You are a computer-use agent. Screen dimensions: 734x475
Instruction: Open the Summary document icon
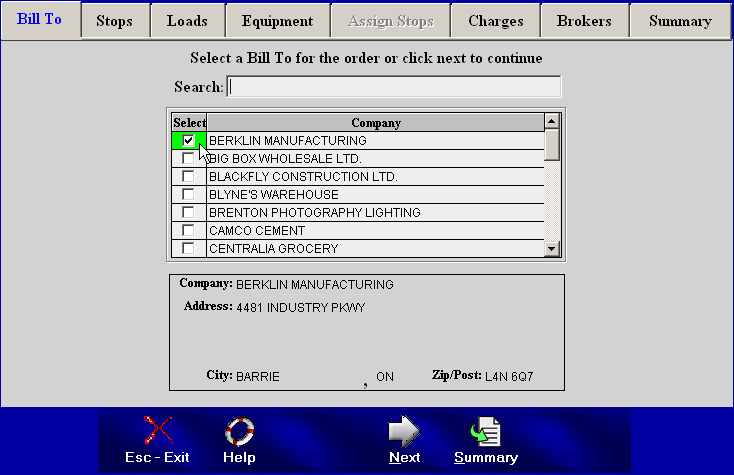click(x=485, y=431)
